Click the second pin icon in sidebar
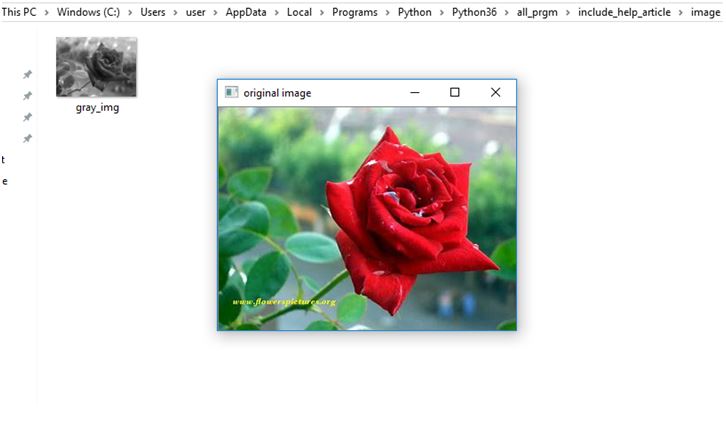 27,95
